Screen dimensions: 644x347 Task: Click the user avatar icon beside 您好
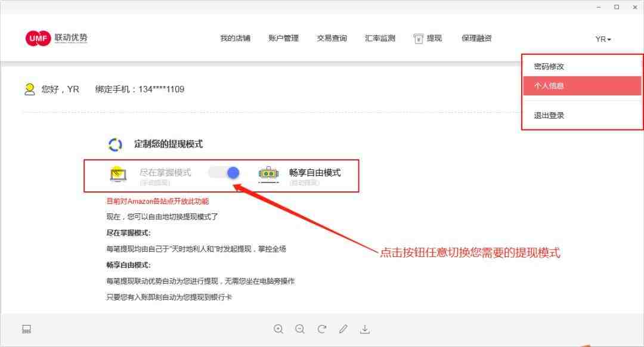coord(29,89)
